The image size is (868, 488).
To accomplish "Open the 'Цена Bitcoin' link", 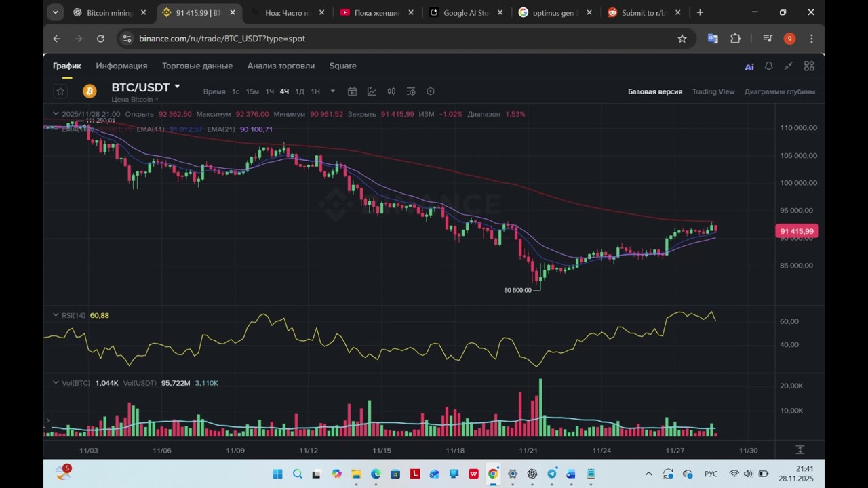I will point(134,100).
